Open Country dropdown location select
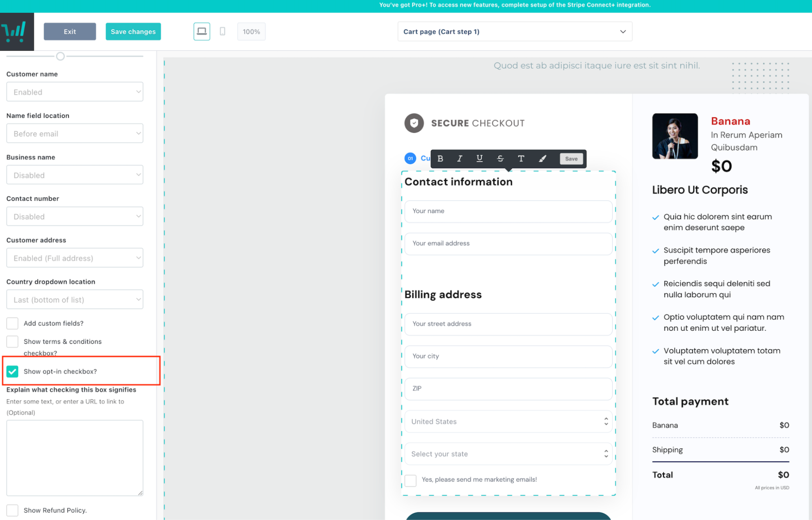This screenshot has width=812, height=520. (75, 299)
